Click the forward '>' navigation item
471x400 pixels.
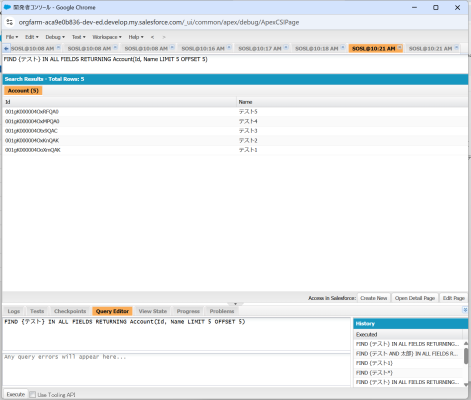point(164,37)
